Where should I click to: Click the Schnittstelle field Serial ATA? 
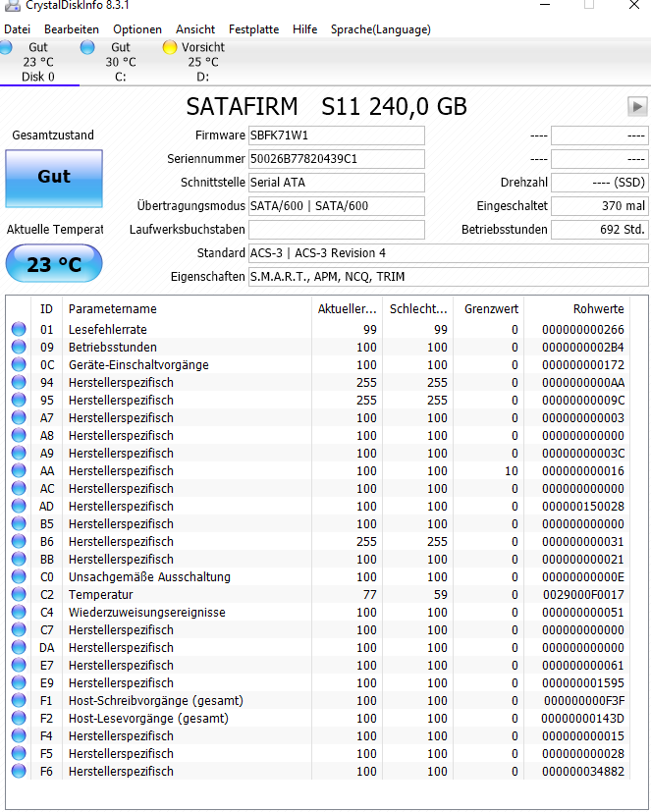click(336, 183)
